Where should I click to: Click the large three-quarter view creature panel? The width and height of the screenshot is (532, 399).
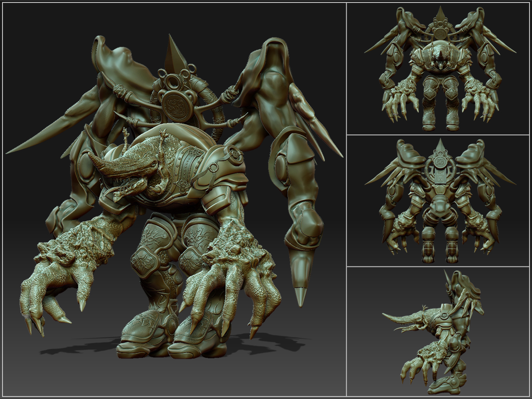[175, 199]
